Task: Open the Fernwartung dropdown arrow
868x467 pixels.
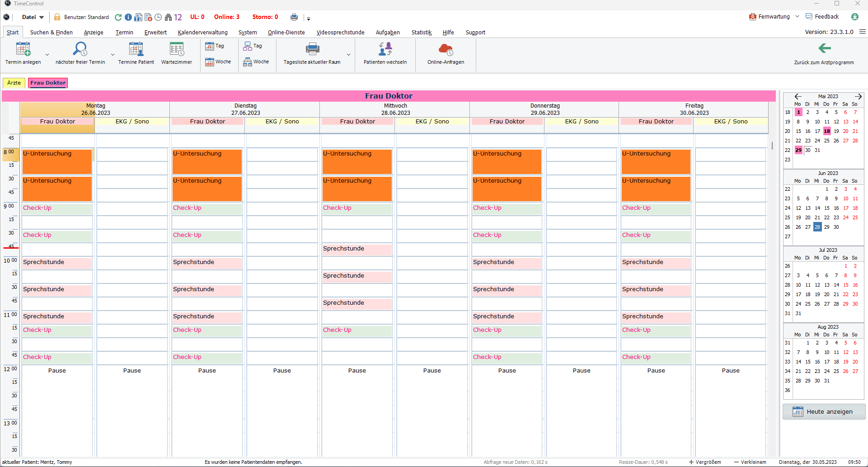Action: click(x=797, y=17)
